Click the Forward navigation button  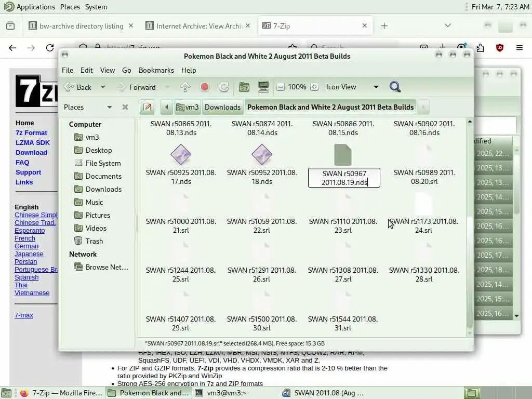point(137,87)
